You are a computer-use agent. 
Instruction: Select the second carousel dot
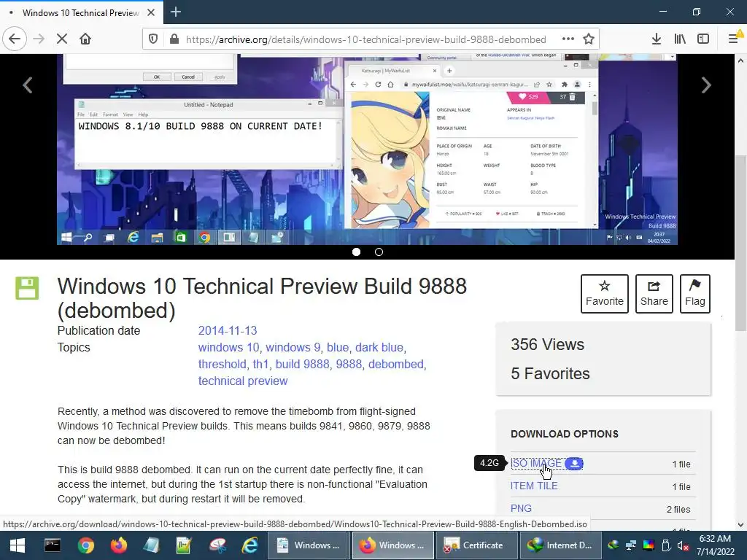point(379,252)
